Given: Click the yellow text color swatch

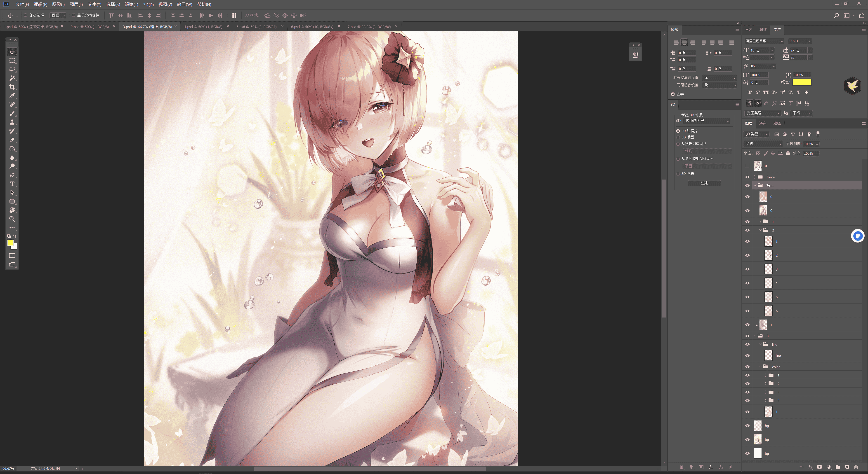Looking at the screenshot, I should coord(802,82).
